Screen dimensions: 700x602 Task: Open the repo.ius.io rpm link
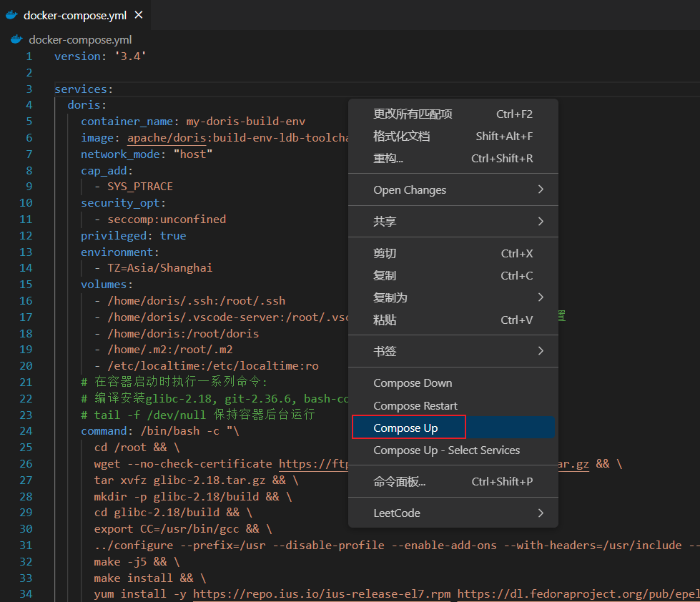tap(321, 594)
